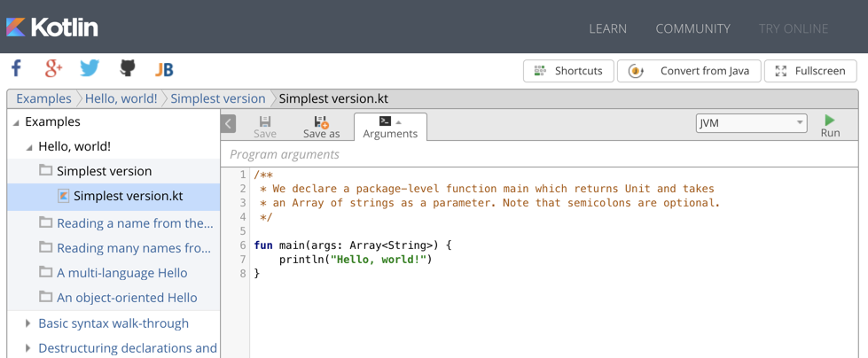Click the "Hello, world!" string in code
Image resolution: width=868 pixels, height=358 pixels.
378,259
